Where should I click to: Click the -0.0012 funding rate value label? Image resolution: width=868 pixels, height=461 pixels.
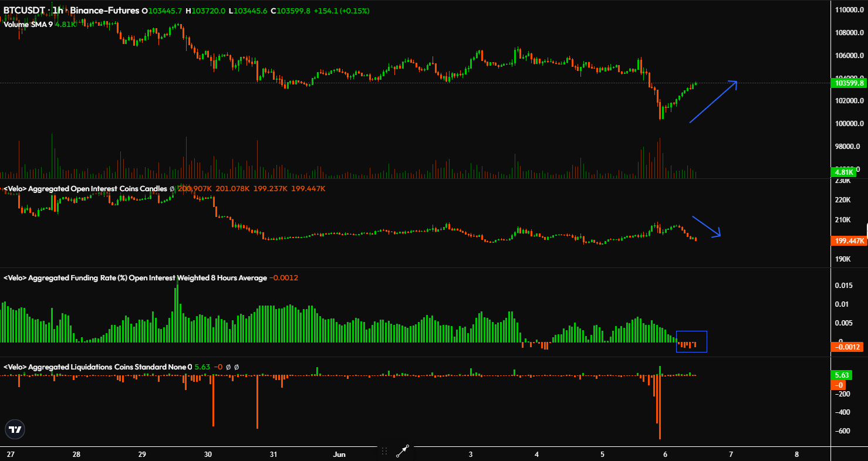(x=846, y=347)
